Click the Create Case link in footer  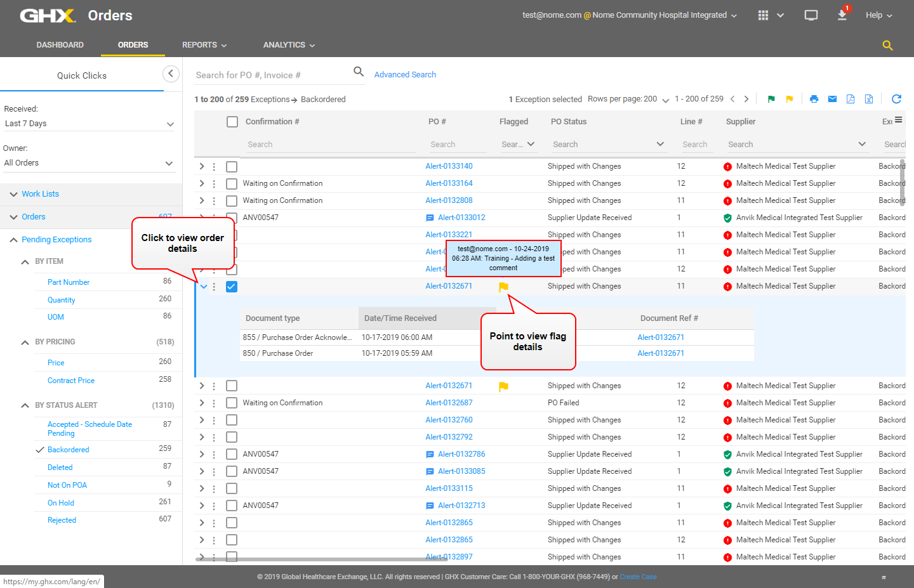tap(638, 577)
